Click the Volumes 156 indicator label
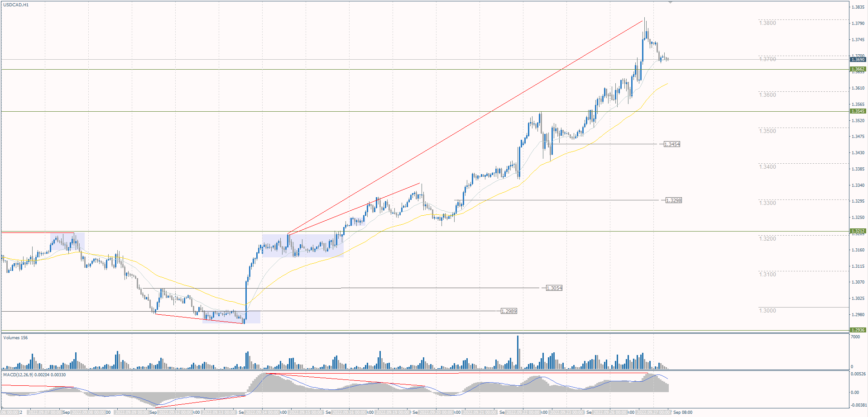Image resolution: width=868 pixels, height=417 pixels. click(15, 338)
